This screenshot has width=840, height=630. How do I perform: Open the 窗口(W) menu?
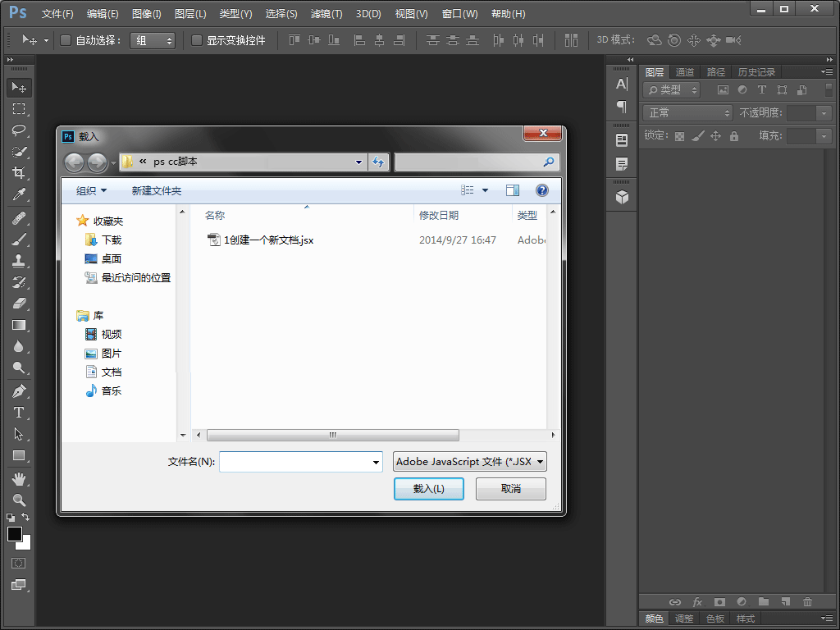click(x=459, y=14)
